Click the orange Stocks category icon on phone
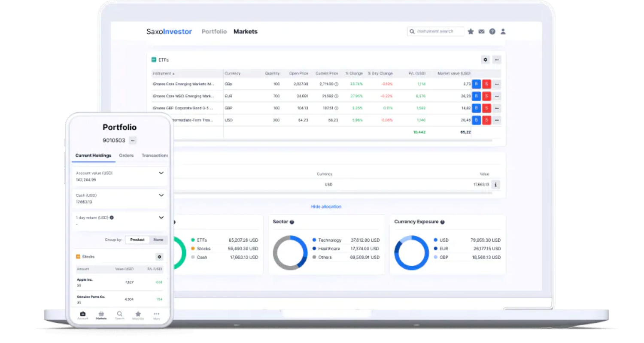Viewport: 644px width, 343px height. 78,257
